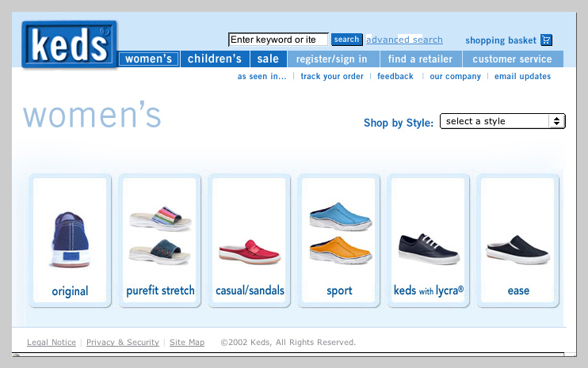Screen dimensions: 588x368
Task: Open the find a retailer tab
Action: pos(420,59)
